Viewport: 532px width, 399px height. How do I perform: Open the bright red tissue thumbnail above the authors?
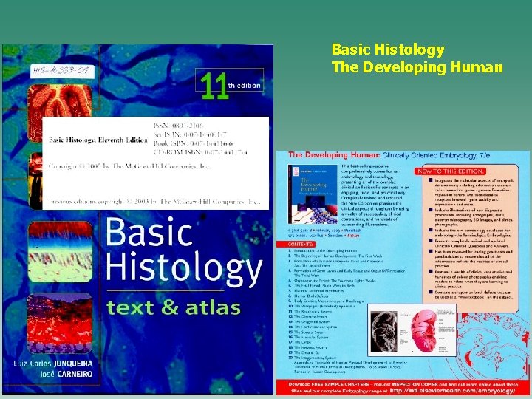[x=60, y=324]
